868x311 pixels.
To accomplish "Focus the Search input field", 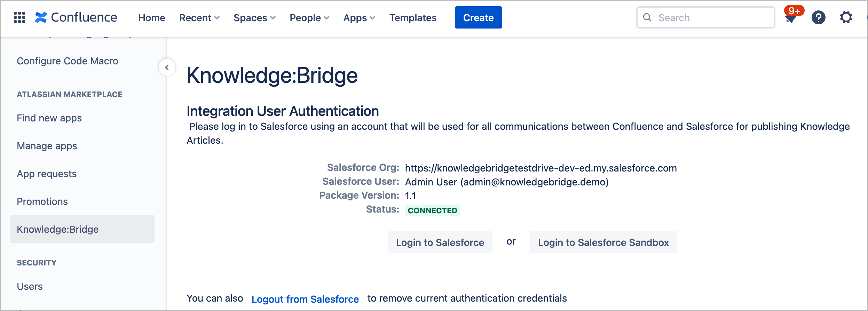I will coord(710,18).
